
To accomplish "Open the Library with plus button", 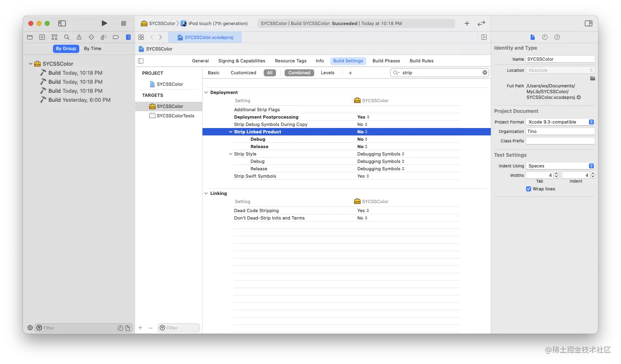I will click(x=467, y=23).
